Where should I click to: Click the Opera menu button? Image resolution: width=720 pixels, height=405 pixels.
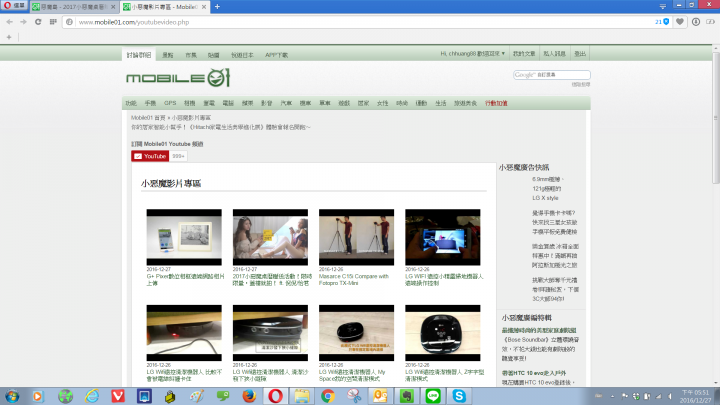coord(14,6)
